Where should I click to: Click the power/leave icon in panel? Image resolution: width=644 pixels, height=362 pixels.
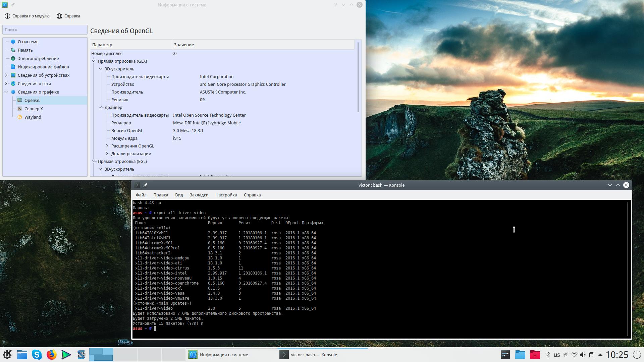pos(637,355)
